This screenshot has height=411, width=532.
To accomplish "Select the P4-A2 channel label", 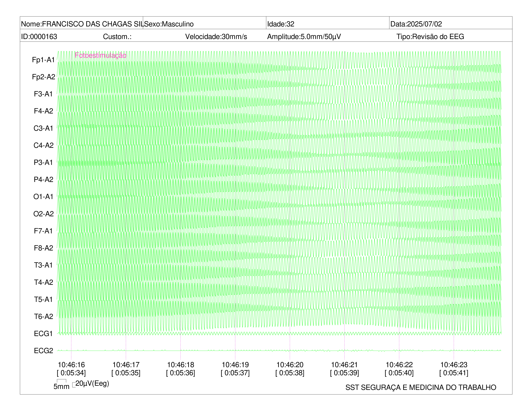I will pos(43,179).
